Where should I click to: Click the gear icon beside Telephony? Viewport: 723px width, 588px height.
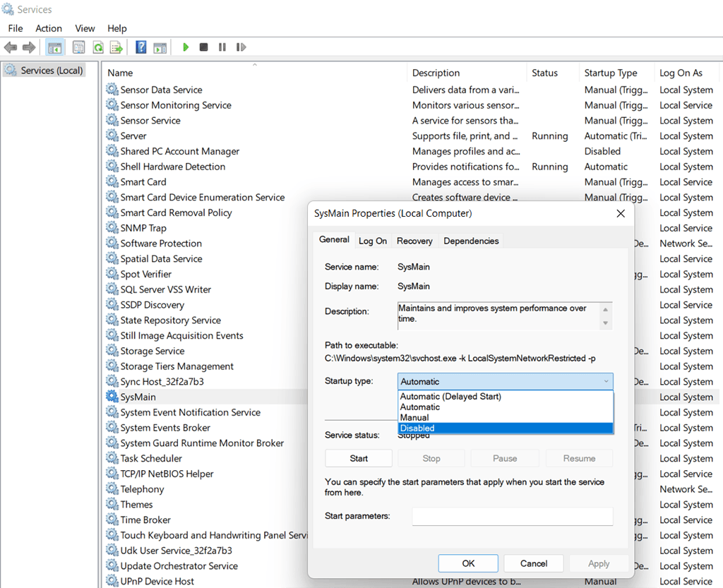[112, 488]
